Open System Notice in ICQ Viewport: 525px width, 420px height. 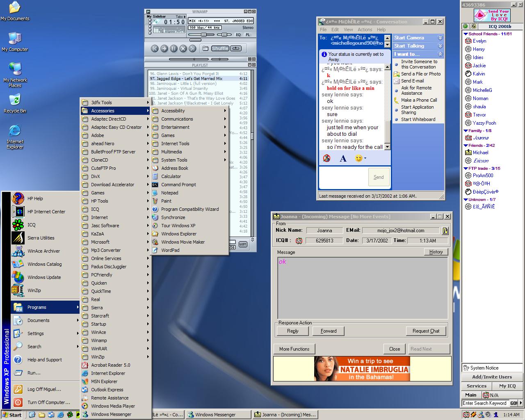pos(492,368)
